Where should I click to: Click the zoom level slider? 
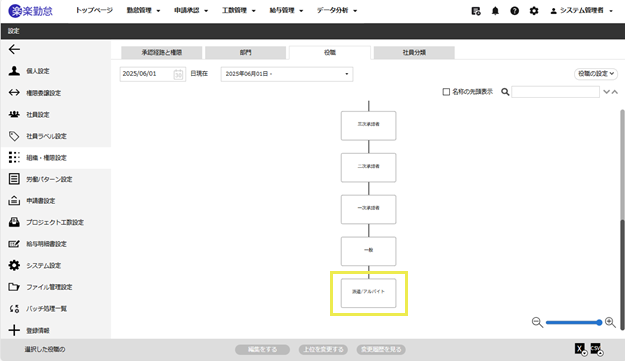574,322
